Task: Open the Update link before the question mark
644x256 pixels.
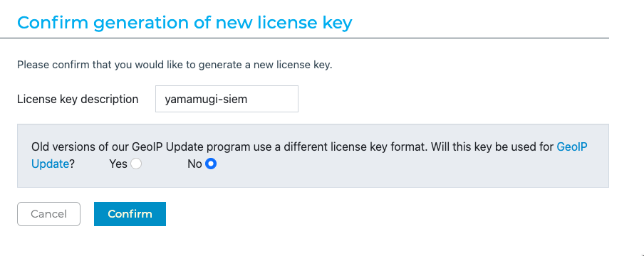Action: pyautogui.click(x=50, y=164)
